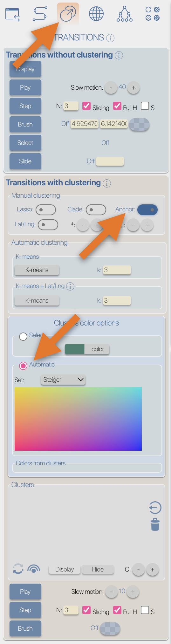This screenshot has width=171, height=644.
Task: Open the window transfer arrows icon
Action: pyautogui.click(x=13, y=15)
